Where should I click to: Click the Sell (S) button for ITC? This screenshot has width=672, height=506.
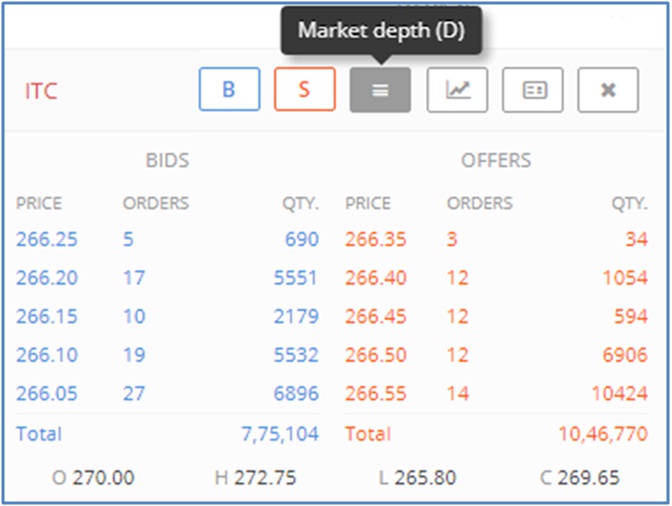tap(304, 90)
